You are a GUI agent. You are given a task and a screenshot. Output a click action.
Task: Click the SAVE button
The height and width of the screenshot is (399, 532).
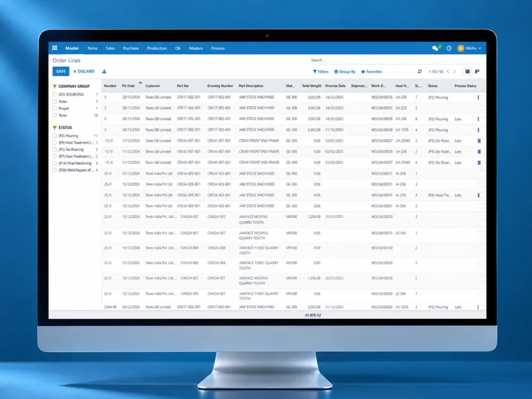61,71
